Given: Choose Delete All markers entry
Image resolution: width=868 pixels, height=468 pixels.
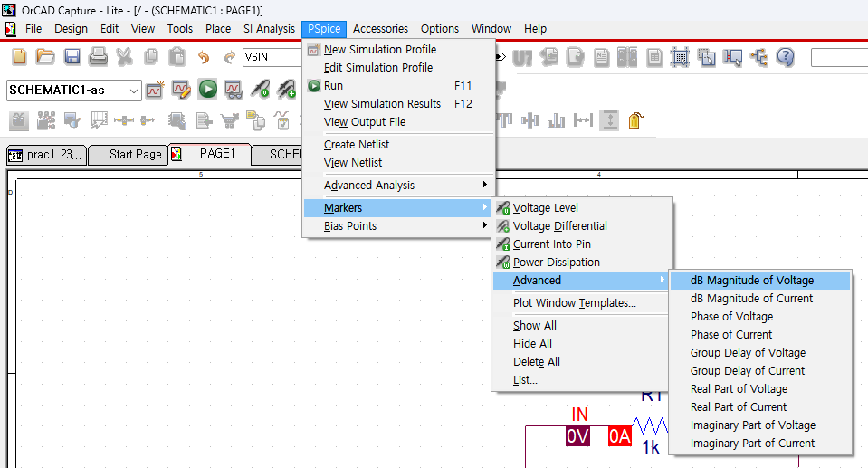Looking at the screenshot, I should click(581, 362).
